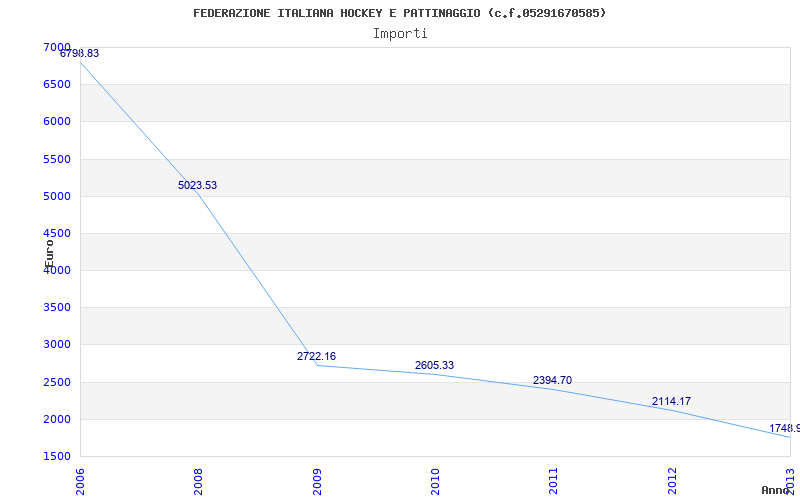Click the y-axis value 5000
Screen dimensions: 800x500
(x=57, y=196)
